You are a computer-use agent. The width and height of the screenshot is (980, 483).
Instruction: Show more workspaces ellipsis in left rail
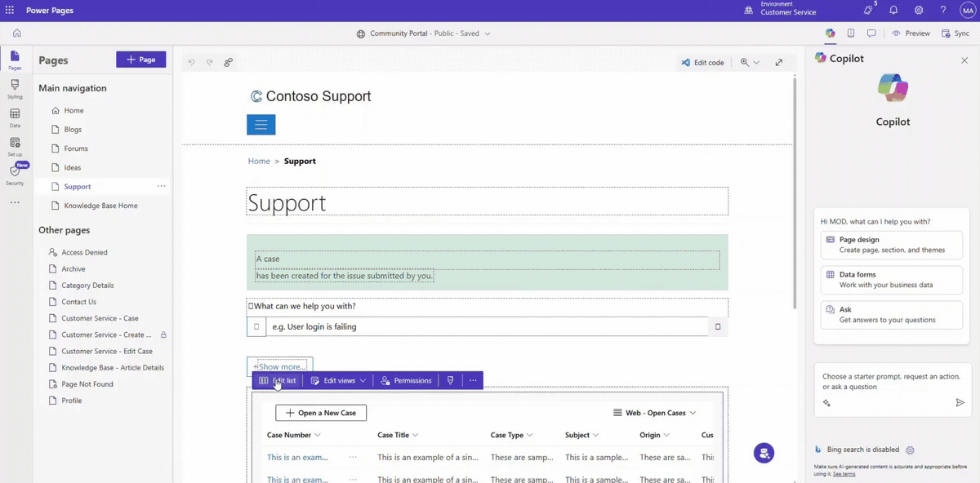point(15,202)
